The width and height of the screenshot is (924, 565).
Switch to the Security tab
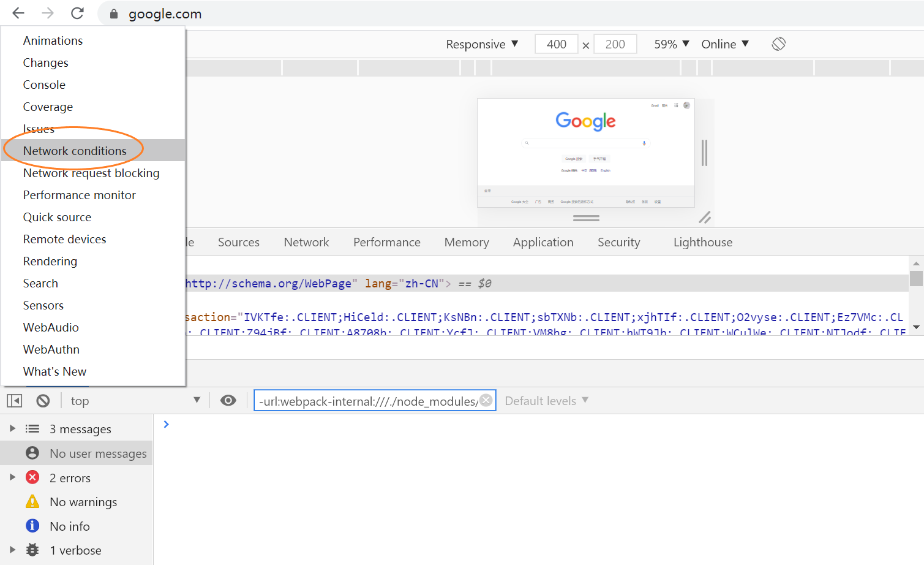pos(619,242)
